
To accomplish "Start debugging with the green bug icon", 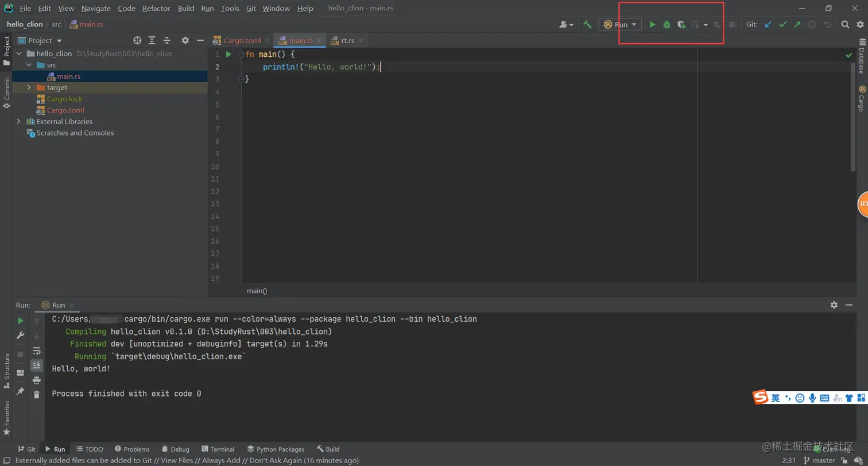I will pyautogui.click(x=666, y=25).
